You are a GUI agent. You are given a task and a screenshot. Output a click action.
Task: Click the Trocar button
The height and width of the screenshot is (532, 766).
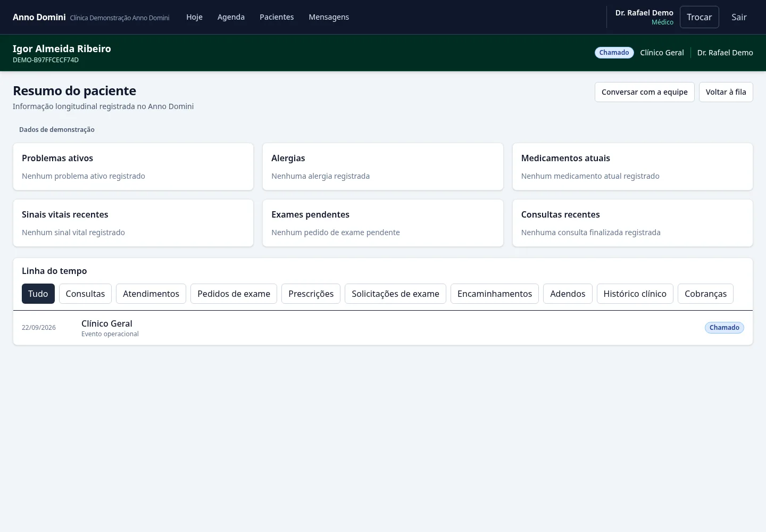699,17
